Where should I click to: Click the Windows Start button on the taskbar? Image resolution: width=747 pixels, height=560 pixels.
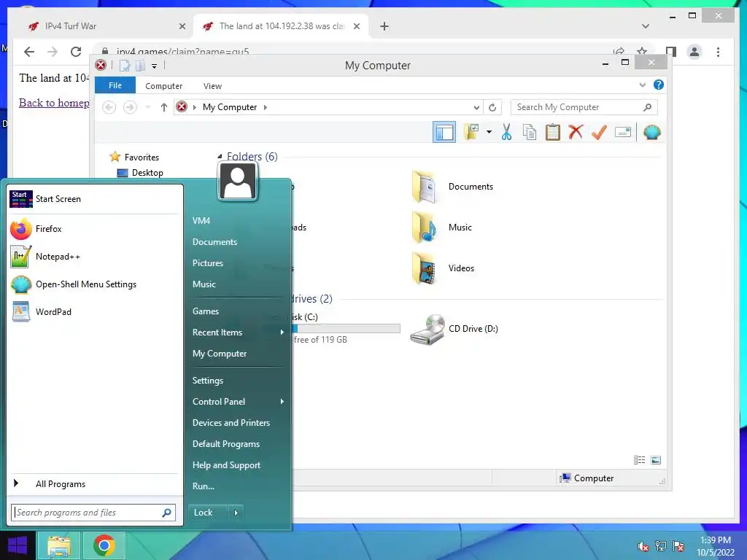(18, 545)
